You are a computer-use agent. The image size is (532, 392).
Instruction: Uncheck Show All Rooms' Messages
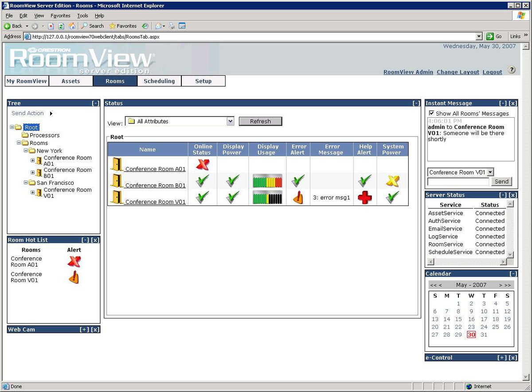(x=432, y=113)
